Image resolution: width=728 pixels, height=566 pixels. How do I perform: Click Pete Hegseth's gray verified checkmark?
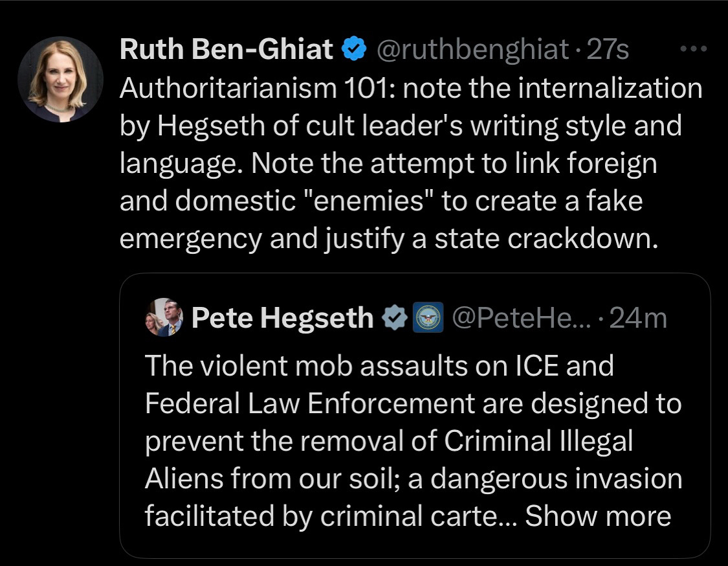394,318
